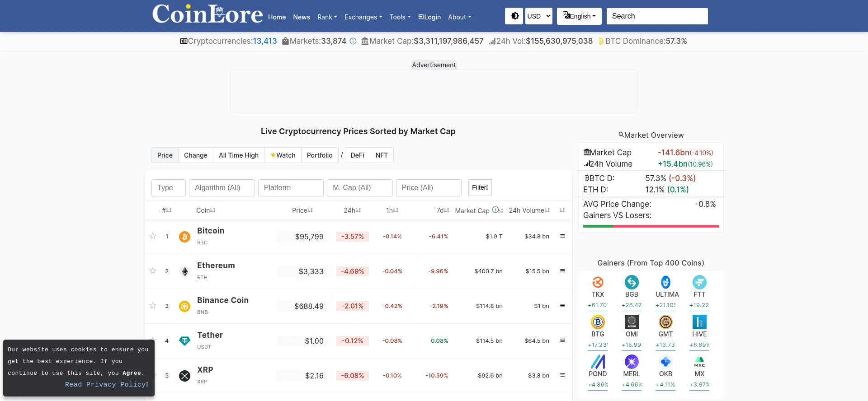Switch to All Time High tab
Screen dimensions: 868x401
[x=239, y=155]
